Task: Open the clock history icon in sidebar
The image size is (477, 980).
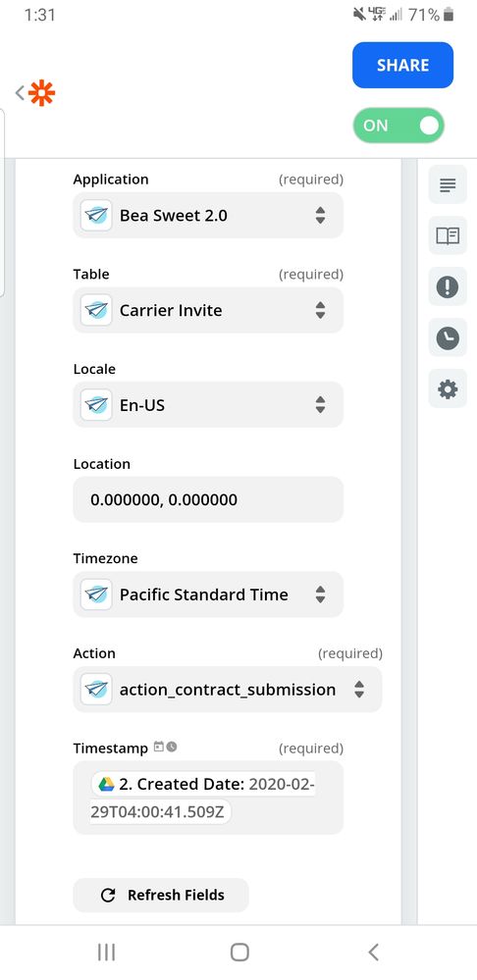Action: point(448,338)
